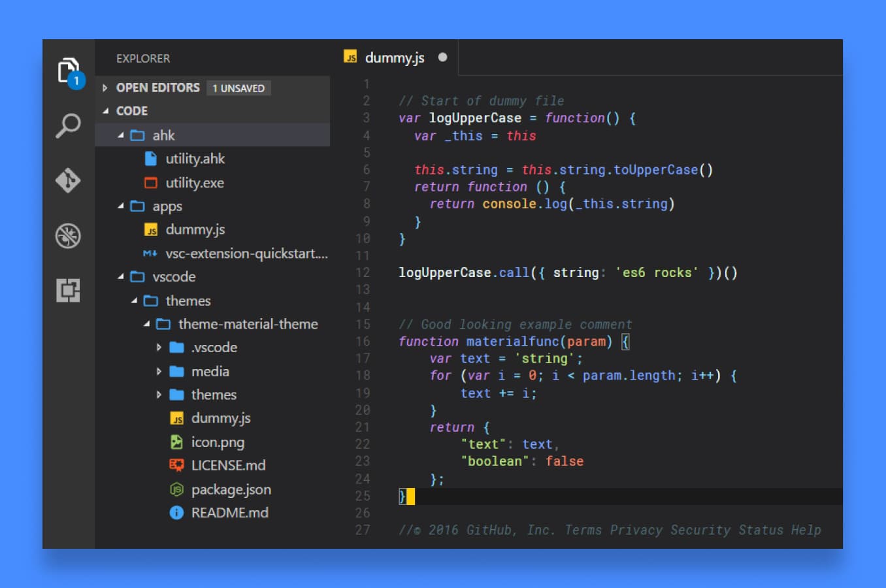This screenshot has width=886, height=588.
Task: Click the 1 UNSAVED badge
Action: point(238,88)
